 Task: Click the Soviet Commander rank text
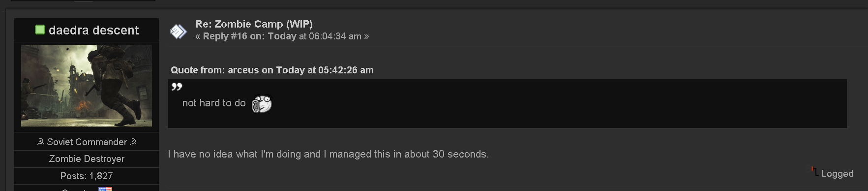(x=87, y=142)
